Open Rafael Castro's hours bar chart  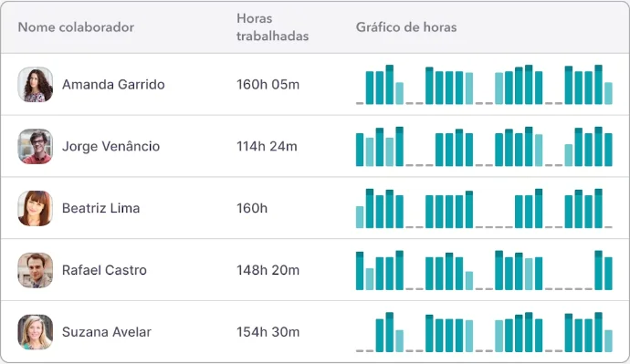pos(484,270)
